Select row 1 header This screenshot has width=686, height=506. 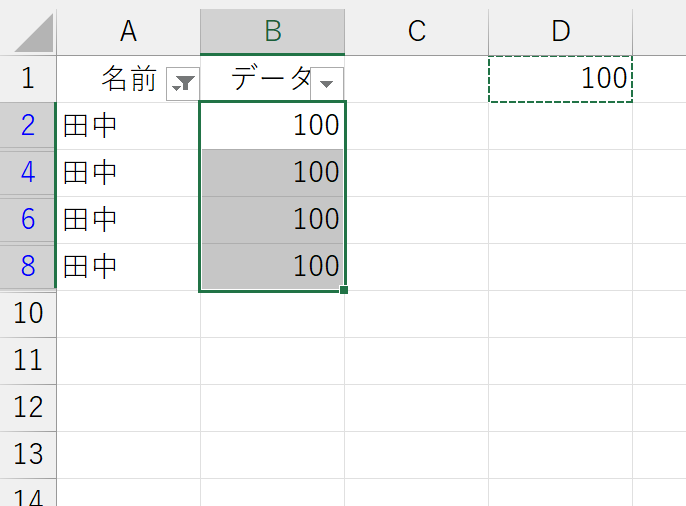tap(28, 79)
